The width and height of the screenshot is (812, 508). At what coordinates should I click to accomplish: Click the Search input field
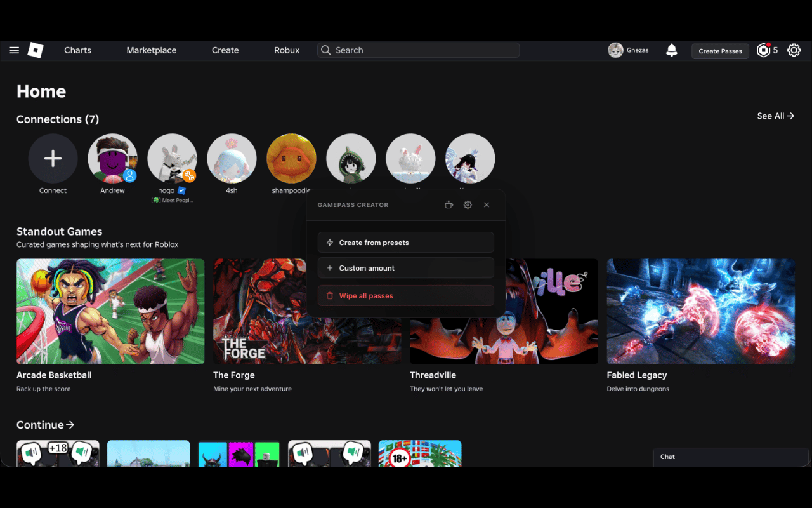point(419,50)
